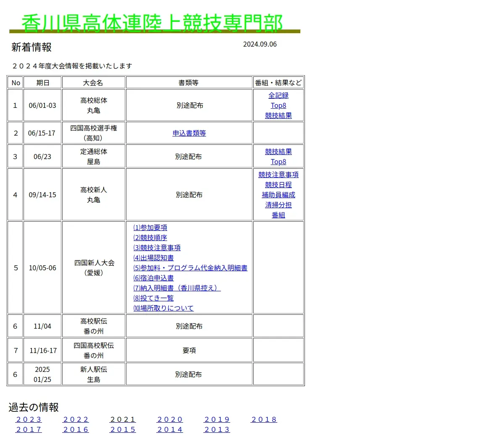The height and width of the screenshot is (434, 504).
Task: Open 申込書類等 link for 四国高校選手権
Action: point(189,133)
